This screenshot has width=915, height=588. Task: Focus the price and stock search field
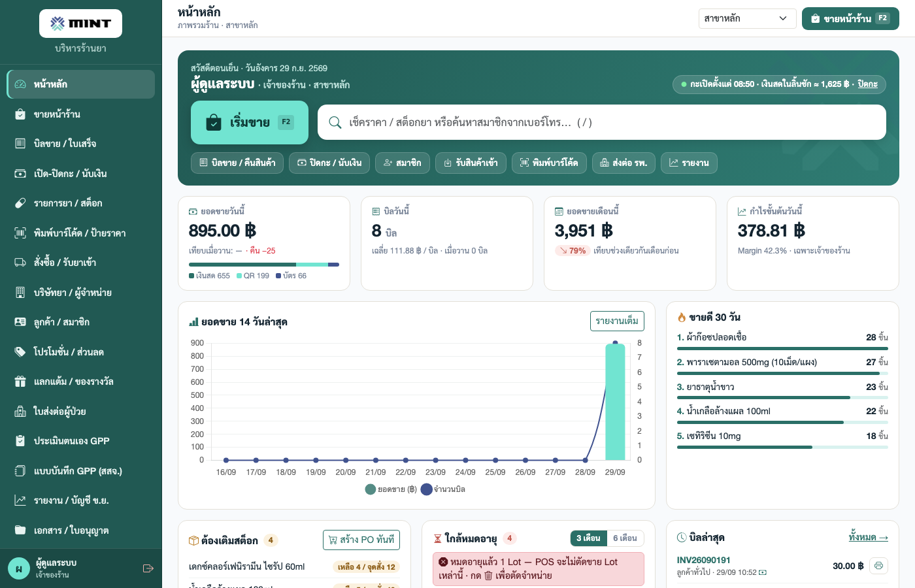click(601, 122)
